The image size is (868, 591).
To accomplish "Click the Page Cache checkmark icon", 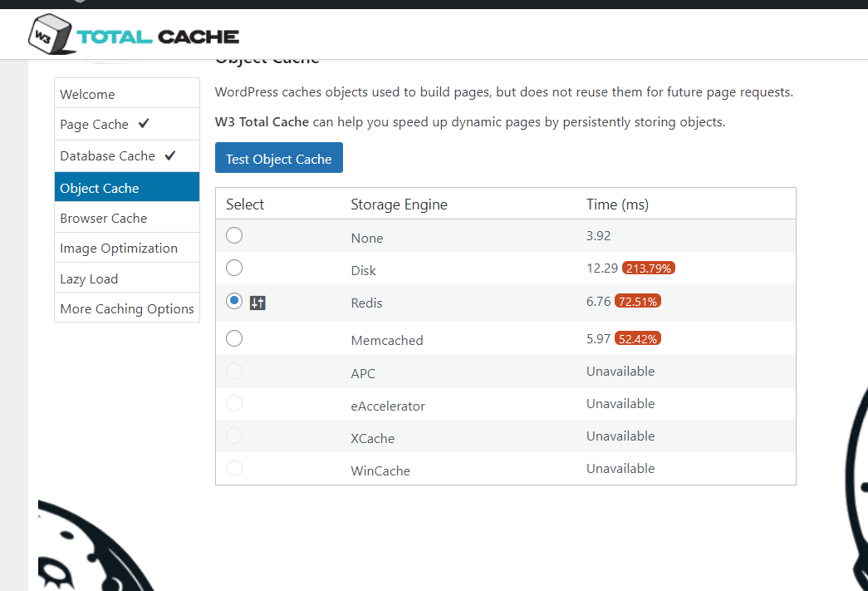I will (x=144, y=124).
